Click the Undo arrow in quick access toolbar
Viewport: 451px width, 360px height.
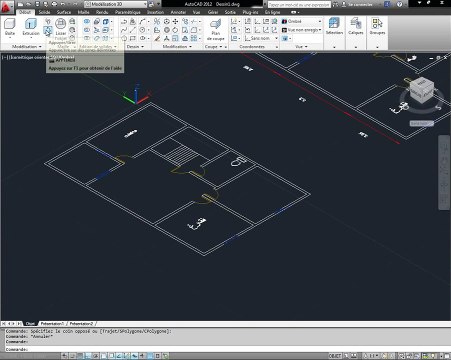(63, 4)
